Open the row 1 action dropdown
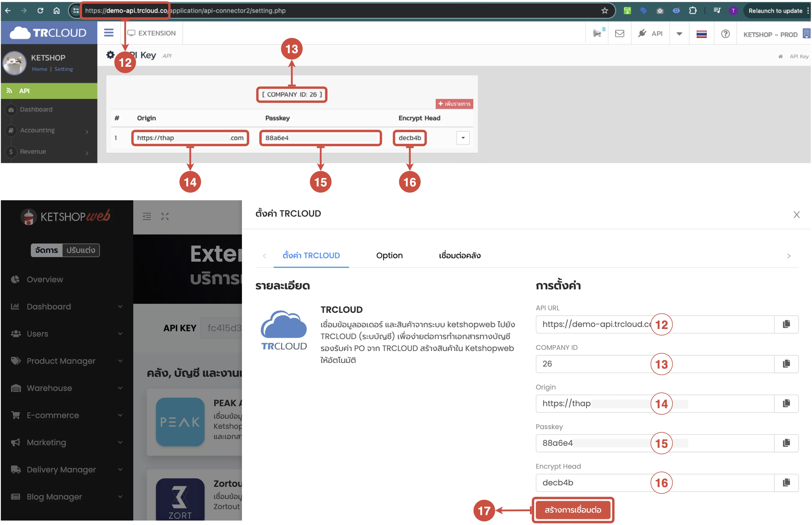812x525 pixels. click(x=463, y=138)
